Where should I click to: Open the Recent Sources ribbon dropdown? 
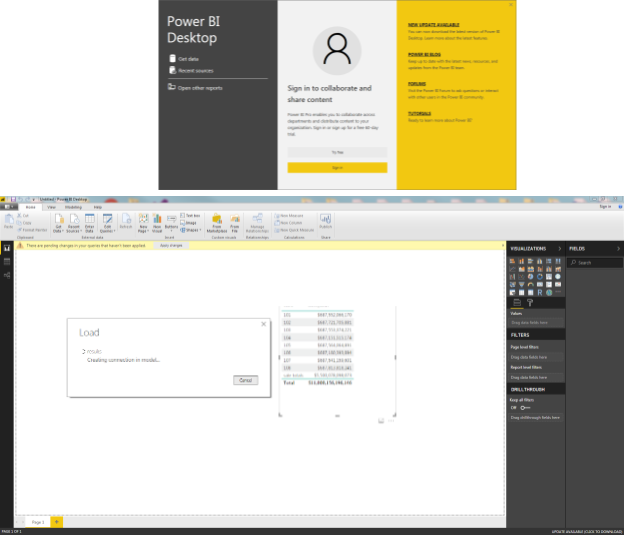[74, 223]
